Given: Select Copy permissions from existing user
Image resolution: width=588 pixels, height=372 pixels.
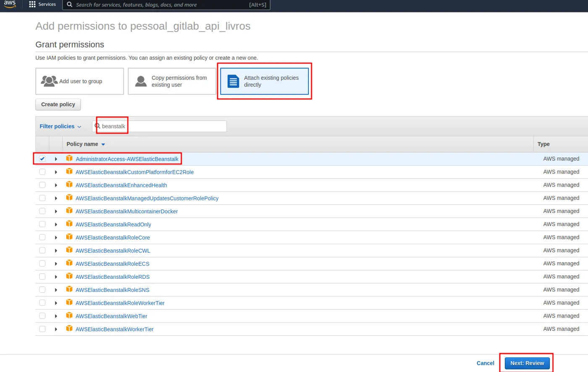Looking at the screenshot, I should pyautogui.click(x=172, y=81).
